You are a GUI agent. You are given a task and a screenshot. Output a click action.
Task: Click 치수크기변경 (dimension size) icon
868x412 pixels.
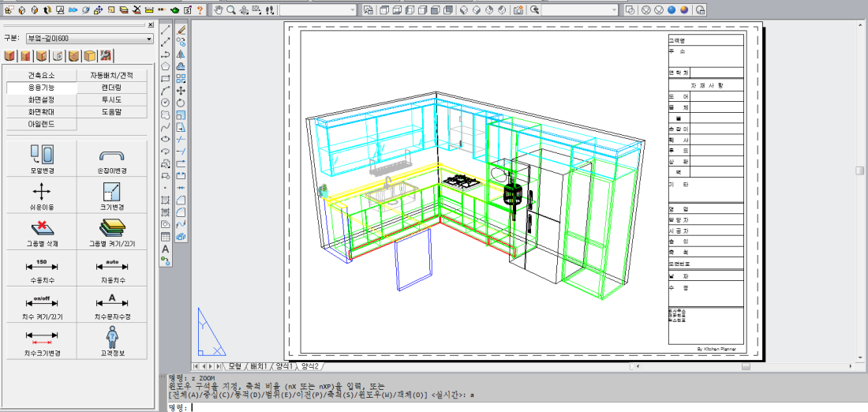[x=42, y=337]
